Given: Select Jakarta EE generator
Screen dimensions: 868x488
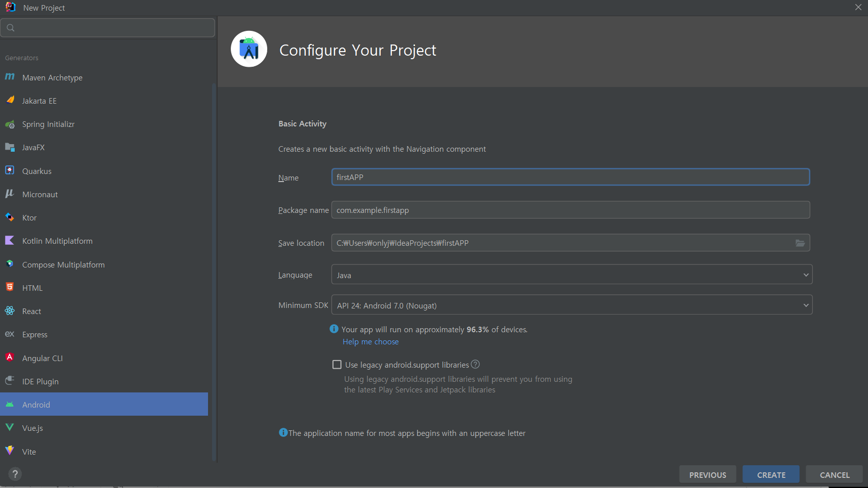Looking at the screenshot, I should pyautogui.click(x=104, y=101).
